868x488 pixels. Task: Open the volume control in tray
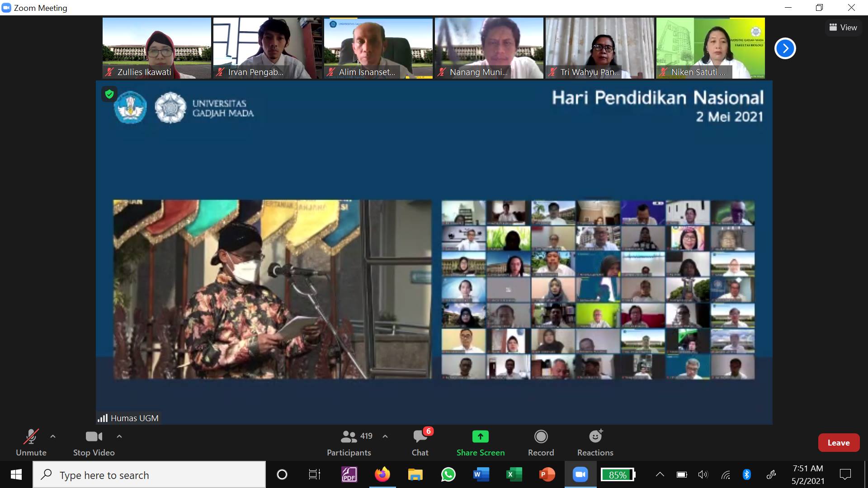click(x=703, y=474)
